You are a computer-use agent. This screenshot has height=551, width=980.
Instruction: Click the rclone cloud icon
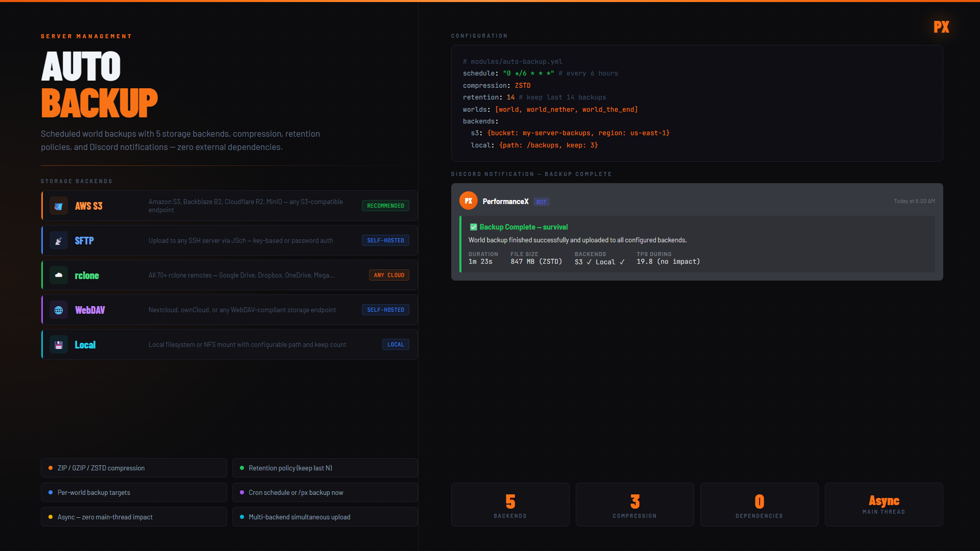click(x=59, y=275)
